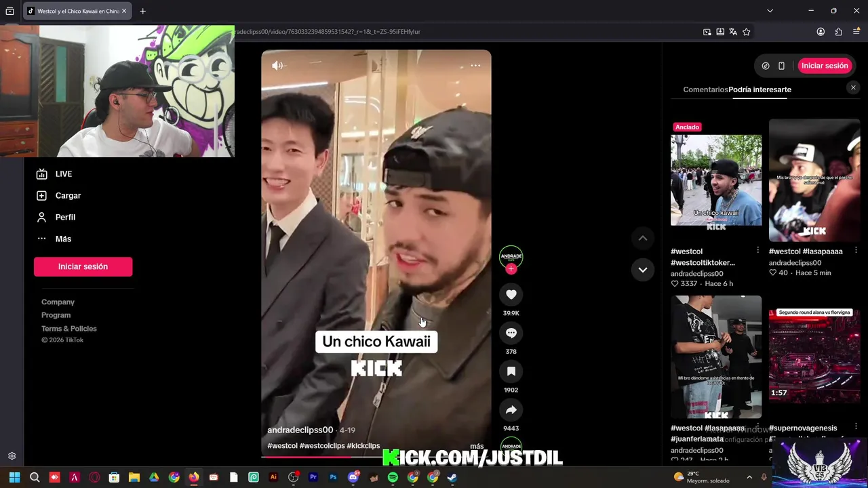Click the top-right Iniciar sesión button
868x488 pixels.
[825, 66]
